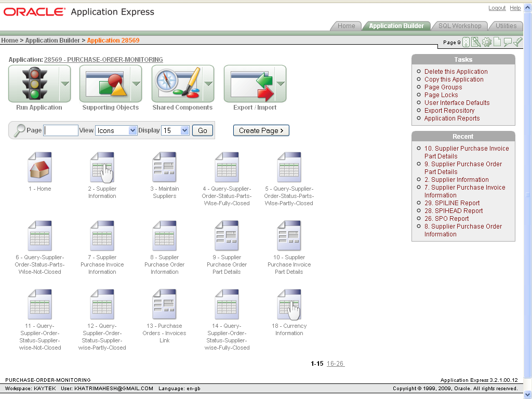This screenshot has width=532, height=399.
Task: Click the flashlight find icon in the toolbar
Action: coord(518,42)
